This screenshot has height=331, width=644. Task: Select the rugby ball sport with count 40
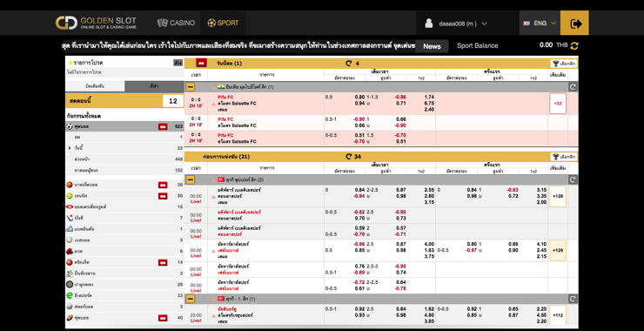(x=124, y=317)
